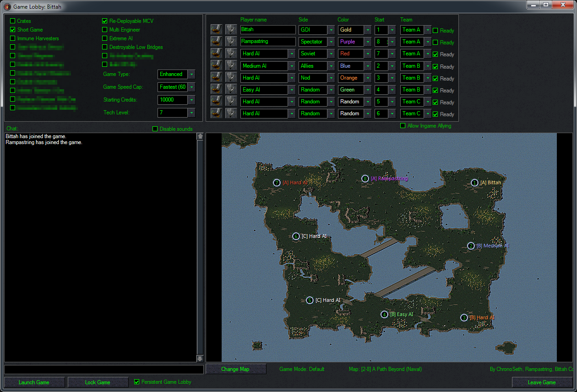This screenshot has height=392, width=577.
Task: Open the Change Map dialog
Action: pyautogui.click(x=236, y=369)
